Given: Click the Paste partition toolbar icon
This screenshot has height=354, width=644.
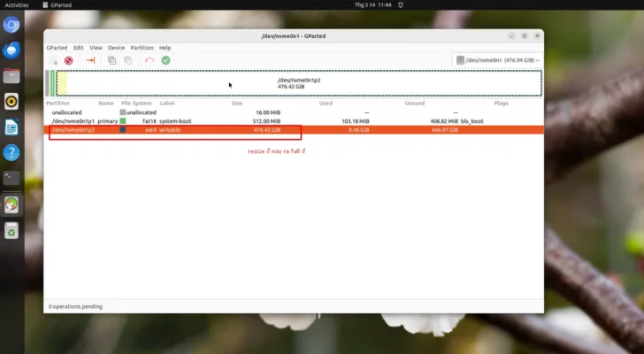Looking at the screenshot, I should click(x=128, y=60).
